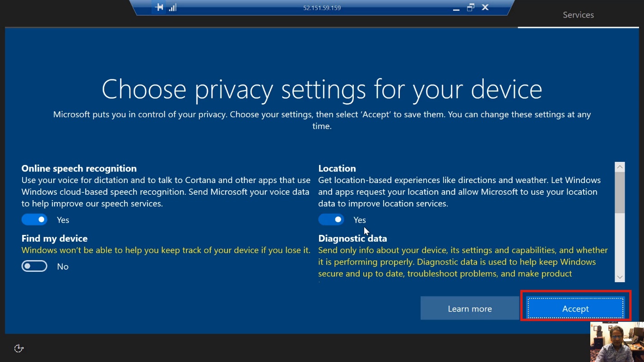The height and width of the screenshot is (362, 644).
Task: Restore down the remote session window
Action: pyautogui.click(x=471, y=8)
